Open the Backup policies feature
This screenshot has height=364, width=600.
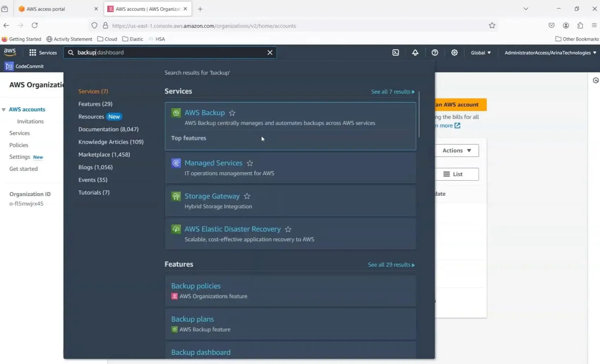click(196, 286)
